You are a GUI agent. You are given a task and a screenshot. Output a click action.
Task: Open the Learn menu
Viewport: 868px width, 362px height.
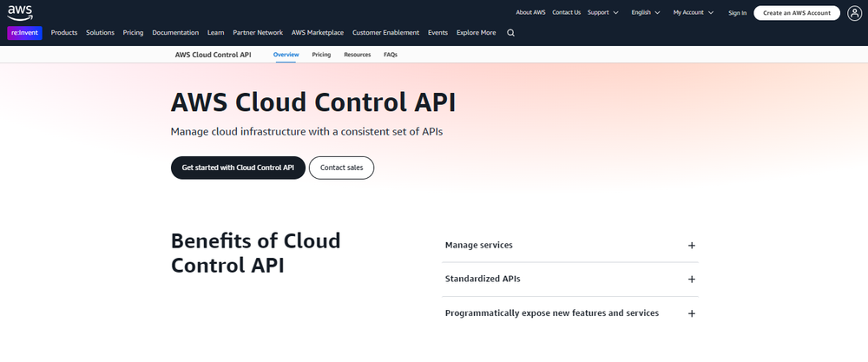tap(216, 33)
